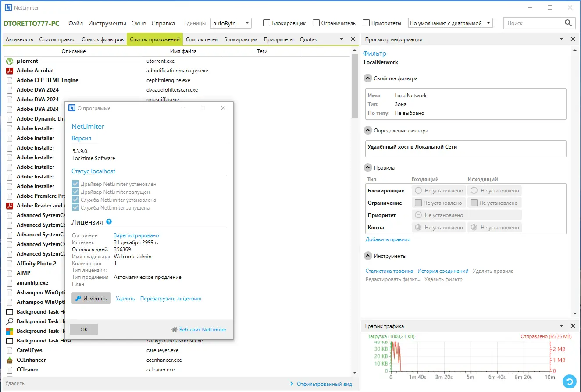The width and height of the screenshot is (581, 392).
Task: Click the file icon next to CCleaner
Action: 10,370
